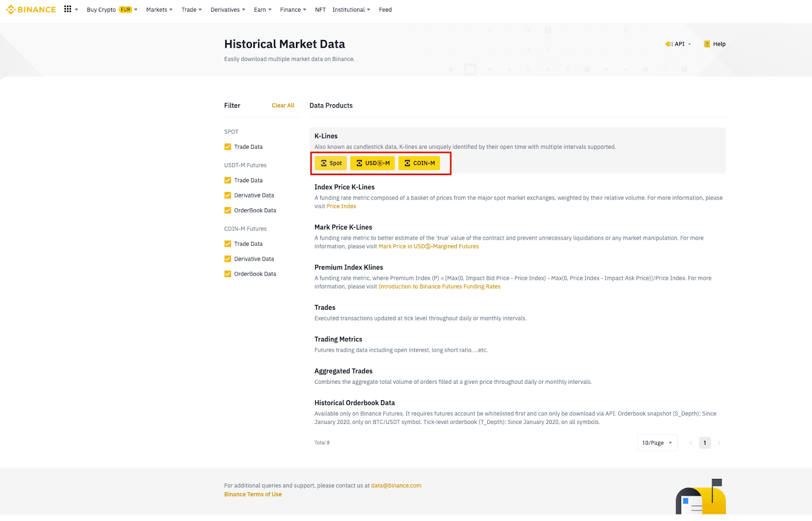Click the data@binance.com email link
Screen dimensions: 812x521
pyautogui.click(x=396, y=485)
